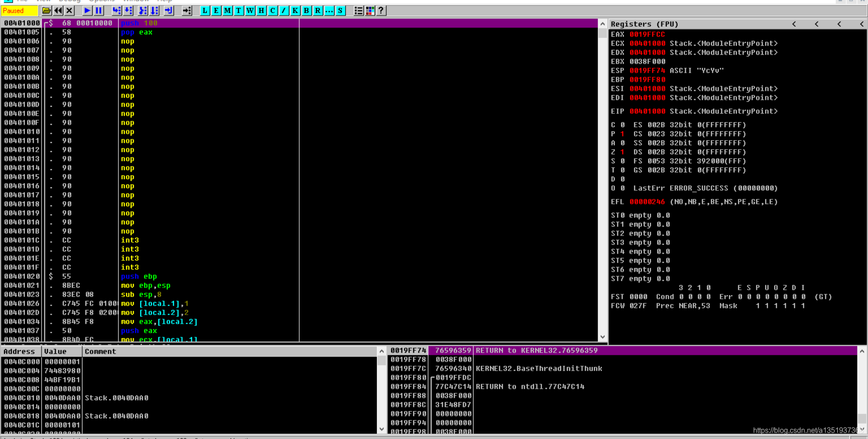
Task: Show Windows list with W button
Action: tap(250, 10)
